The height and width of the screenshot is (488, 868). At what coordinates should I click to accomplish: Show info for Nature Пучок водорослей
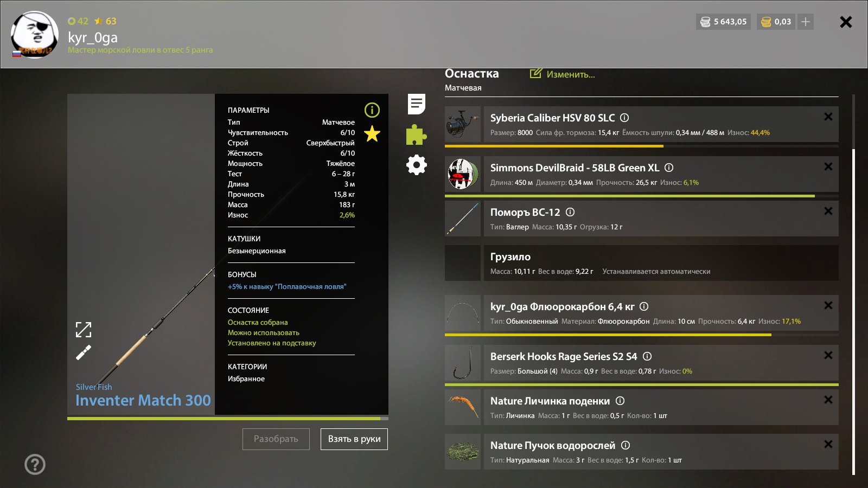[626, 445]
